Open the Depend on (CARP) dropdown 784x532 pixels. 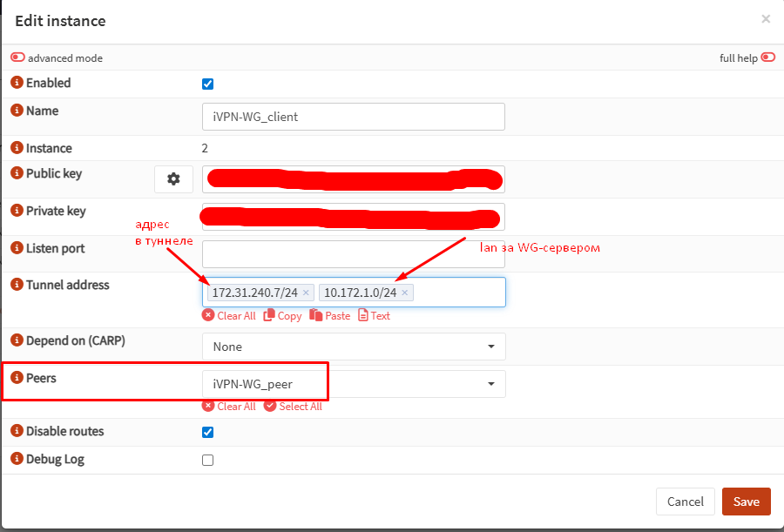(353, 347)
